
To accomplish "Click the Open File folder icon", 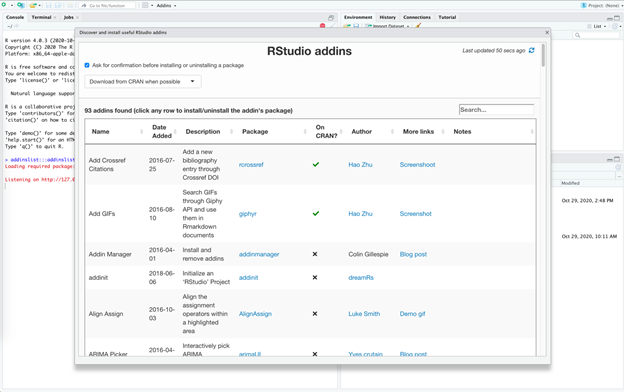I will tap(33, 5).
